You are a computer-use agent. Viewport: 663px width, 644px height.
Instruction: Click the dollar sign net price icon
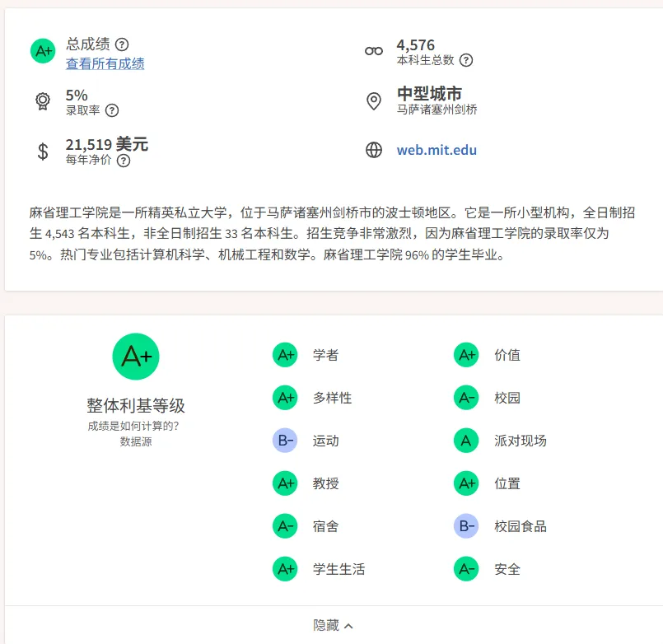[43, 152]
